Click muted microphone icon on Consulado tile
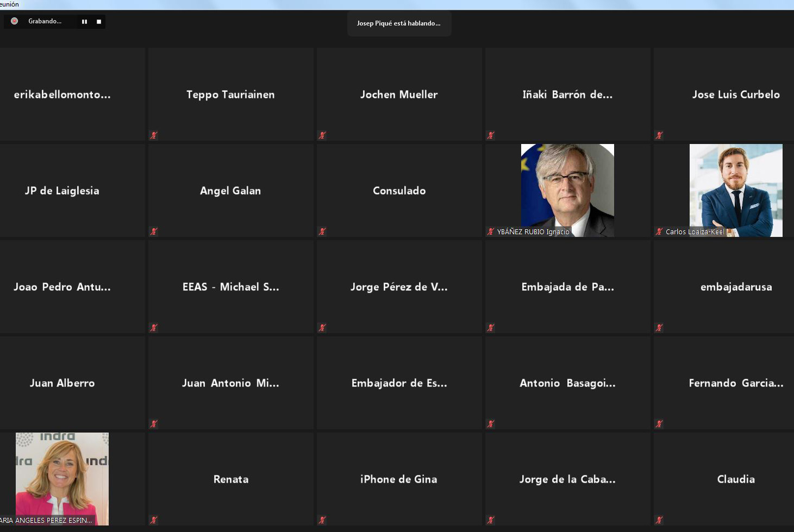This screenshot has width=794, height=532. pos(322,231)
